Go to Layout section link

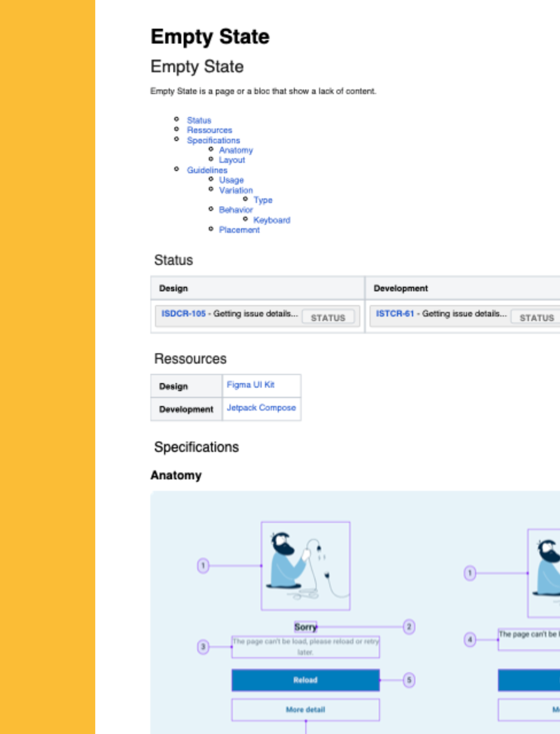[x=232, y=160]
